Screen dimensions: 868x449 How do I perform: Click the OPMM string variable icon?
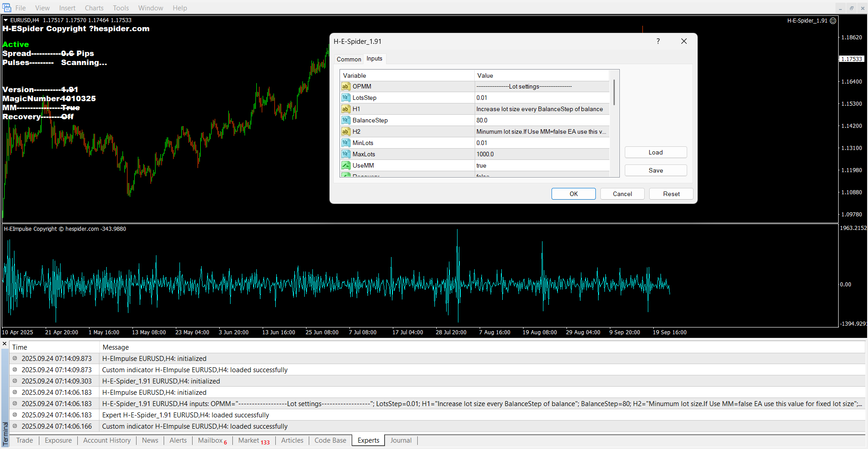(346, 86)
